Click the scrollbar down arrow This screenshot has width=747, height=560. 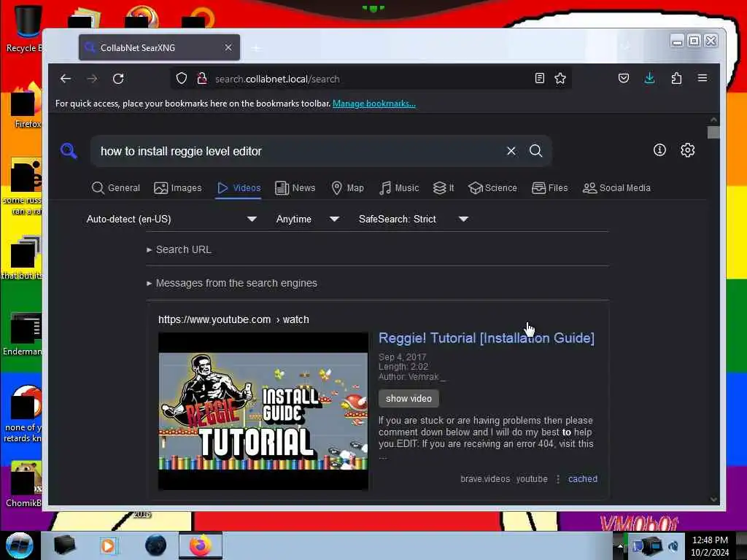click(x=713, y=499)
